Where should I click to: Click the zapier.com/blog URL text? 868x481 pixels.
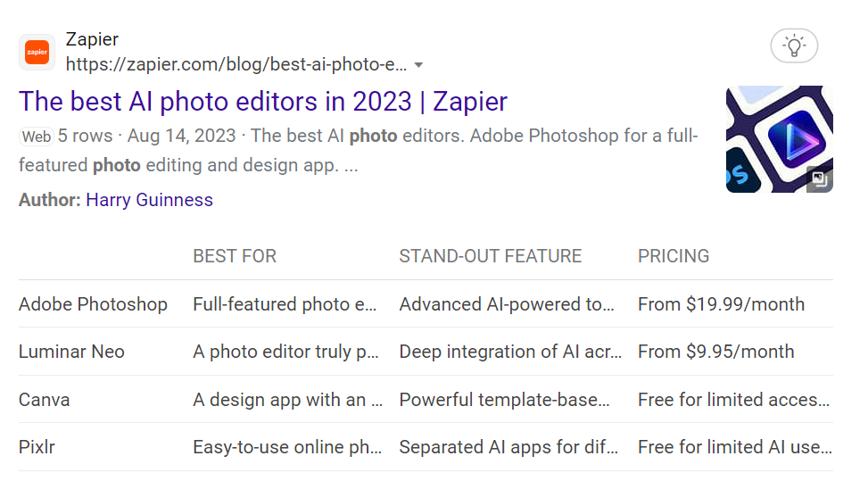point(236,65)
